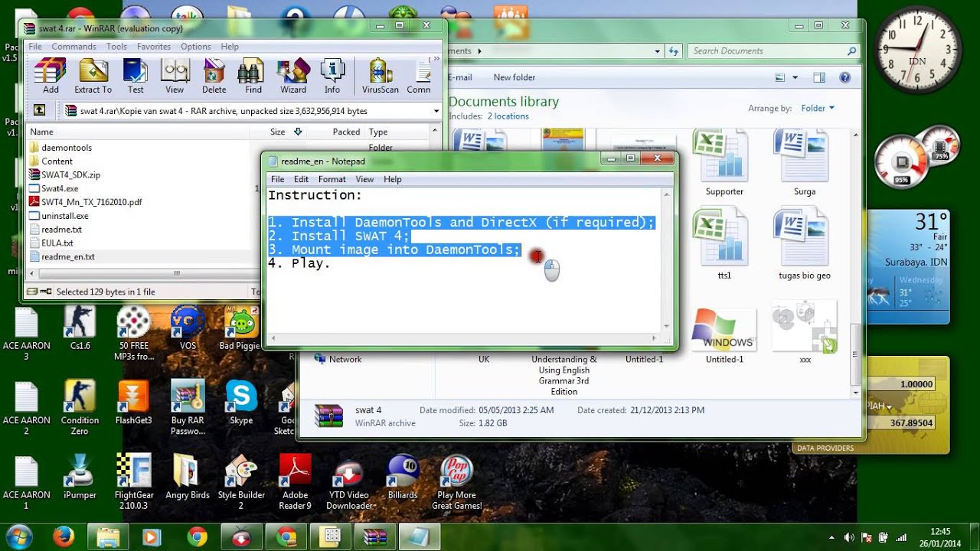Open the Edit menu in Notepad
This screenshot has width=980, height=551.
(302, 179)
